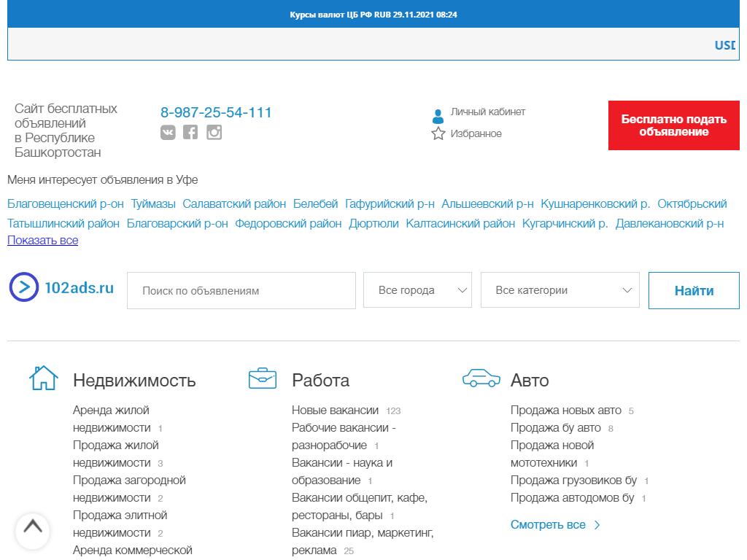The image size is (747, 560).
Task: Expand the Все категории dropdown
Action: point(560,290)
